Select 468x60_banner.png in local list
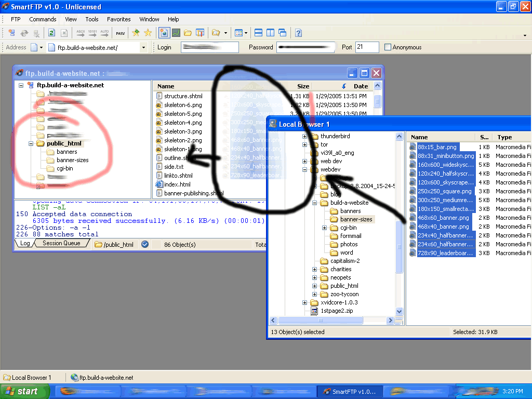This screenshot has width=532, height=399. click(443, 218)
